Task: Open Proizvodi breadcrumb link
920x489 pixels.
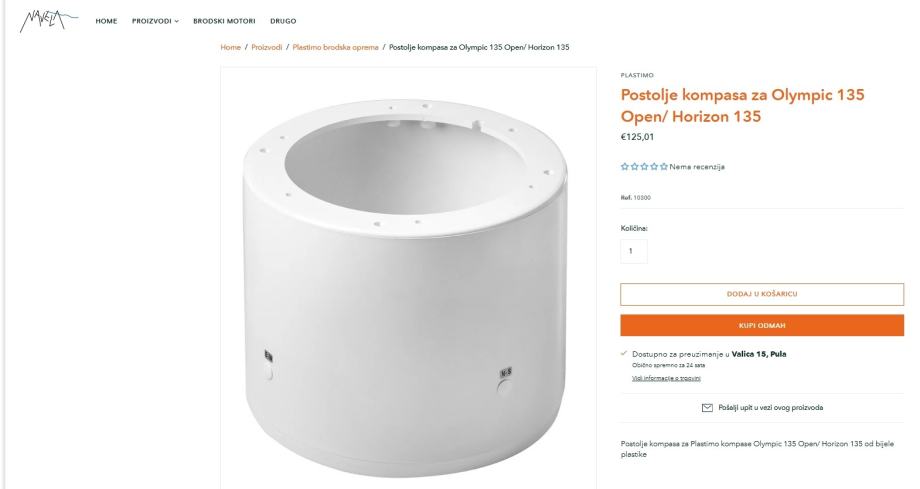Action: point(266,47)
